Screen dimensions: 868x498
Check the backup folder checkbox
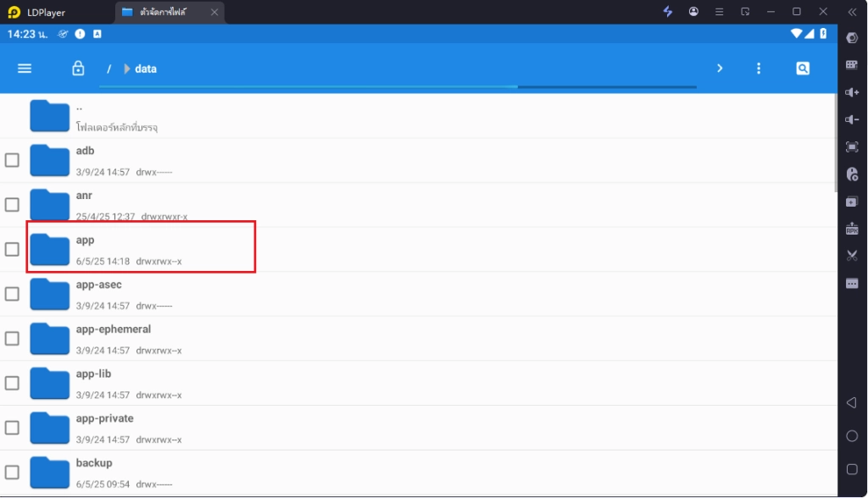12,473
